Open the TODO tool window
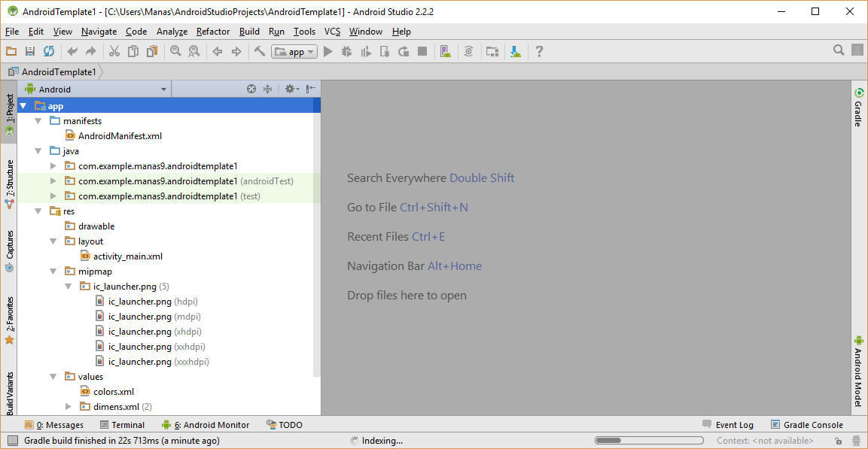The image size is (868, 449). coord(285,425)
